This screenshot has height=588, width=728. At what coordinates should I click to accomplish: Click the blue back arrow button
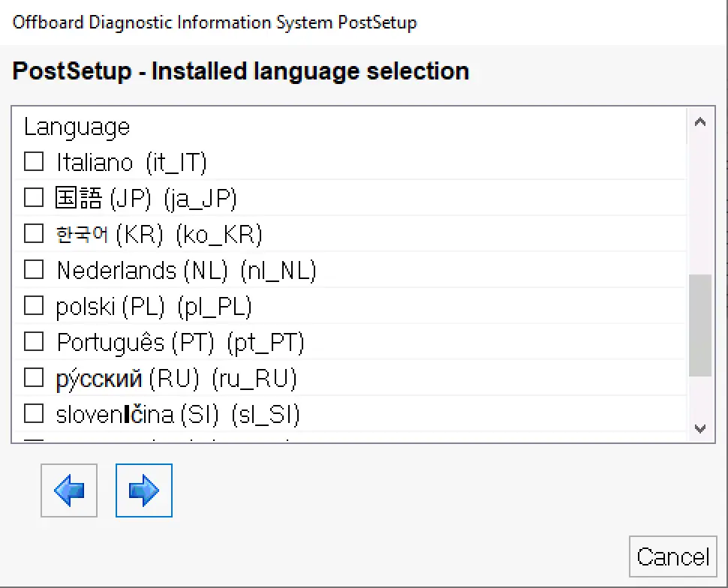click(x=69, y=490)
